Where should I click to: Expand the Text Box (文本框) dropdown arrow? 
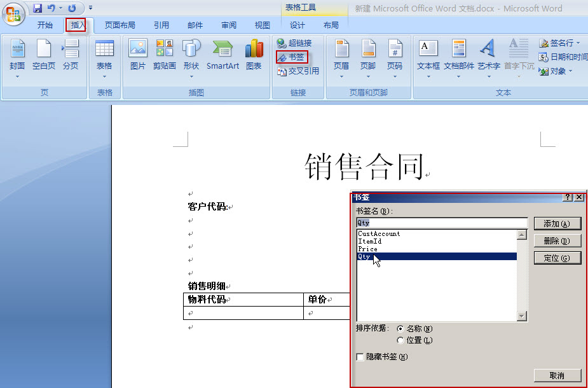click(428, 76)
